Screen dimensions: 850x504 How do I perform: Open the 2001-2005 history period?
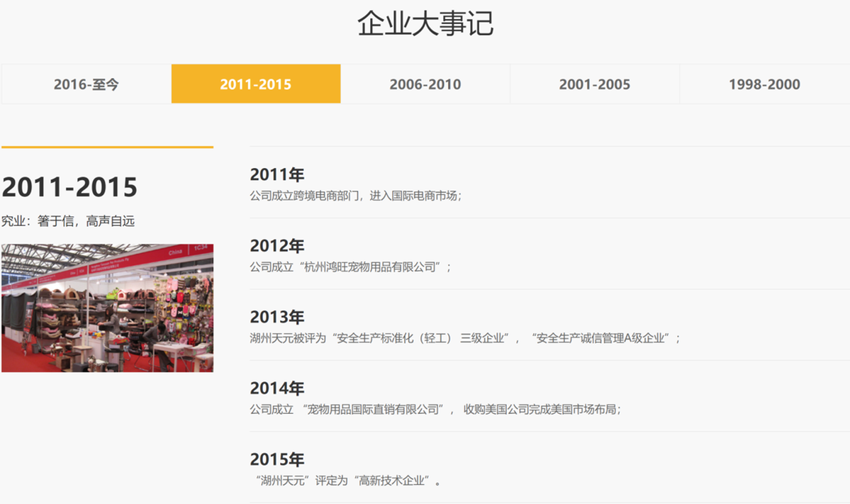595,84
